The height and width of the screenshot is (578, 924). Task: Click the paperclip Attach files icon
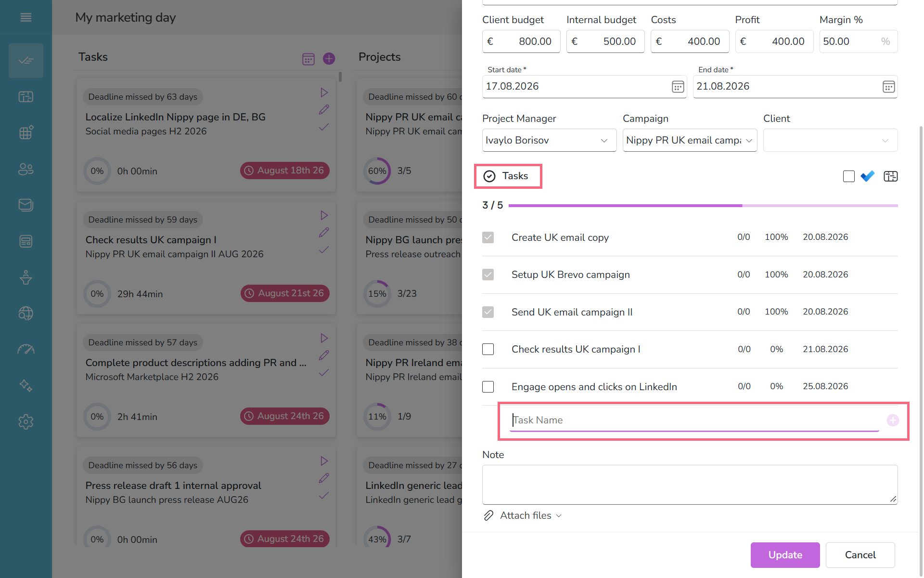click(x=489, y=516)
